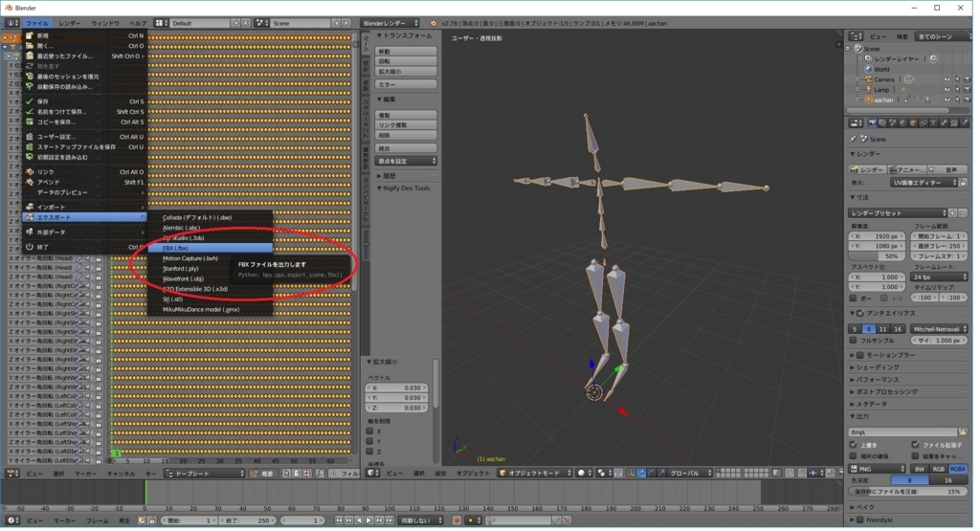Open the 24 fps frame rate dropdown
Image resolution: width=980 pixels, height=531 pixels.
(x=939, y=277)
